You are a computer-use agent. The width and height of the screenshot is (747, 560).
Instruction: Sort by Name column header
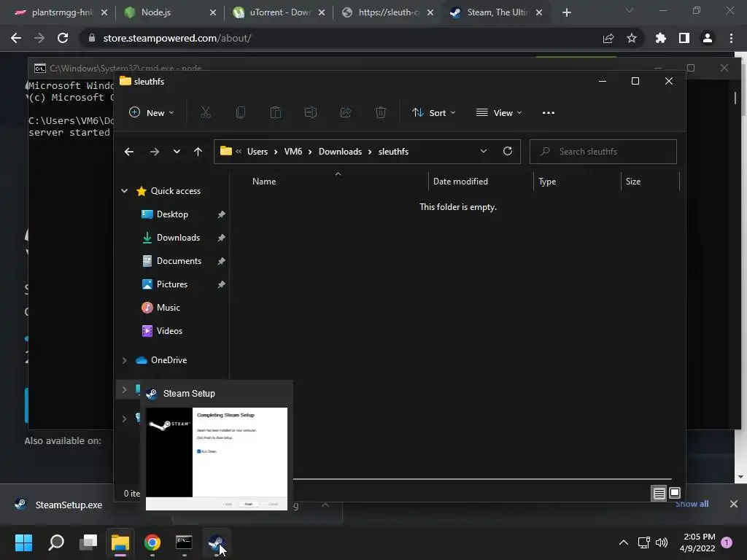[x=264, y=182]
